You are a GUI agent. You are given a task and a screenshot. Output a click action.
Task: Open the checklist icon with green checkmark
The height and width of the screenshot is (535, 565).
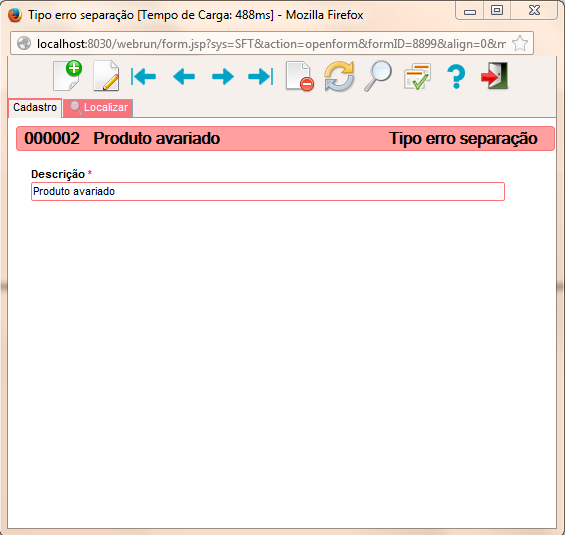[x=417, y=76]
